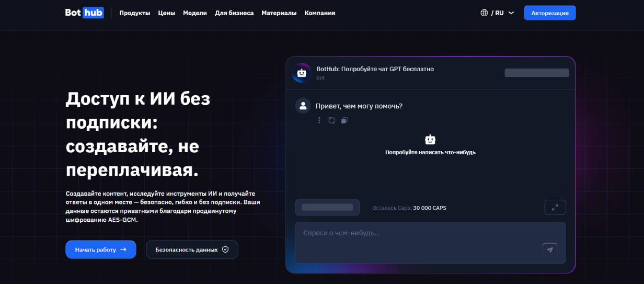Open the Цены page
The height and width of the screenshot is (284, 644).
point(167,13)
